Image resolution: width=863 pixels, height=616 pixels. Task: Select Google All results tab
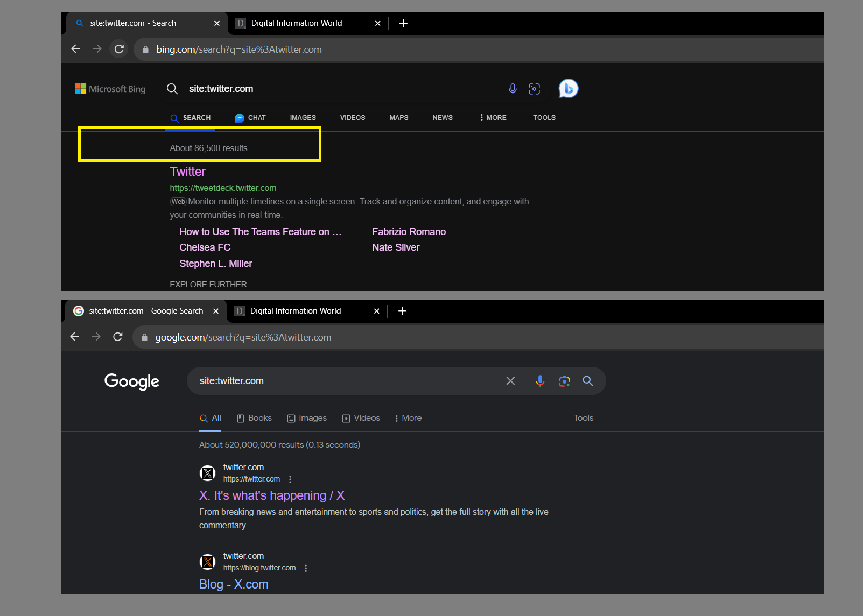[x=211, y=418]
